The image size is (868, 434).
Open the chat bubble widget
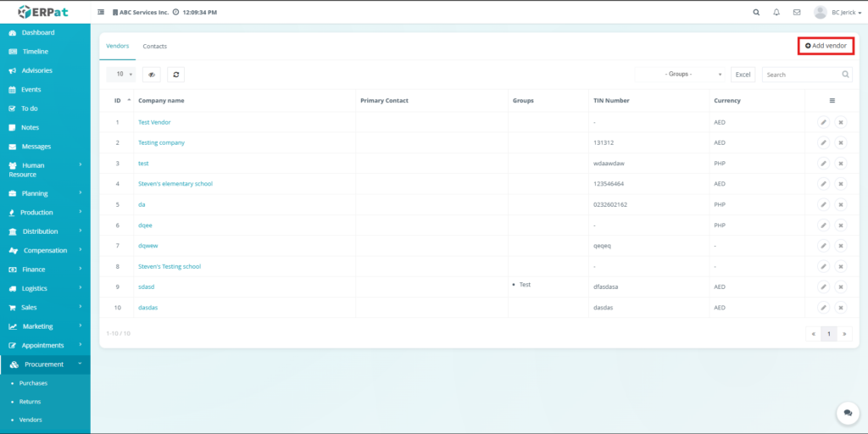click(848, 413)
